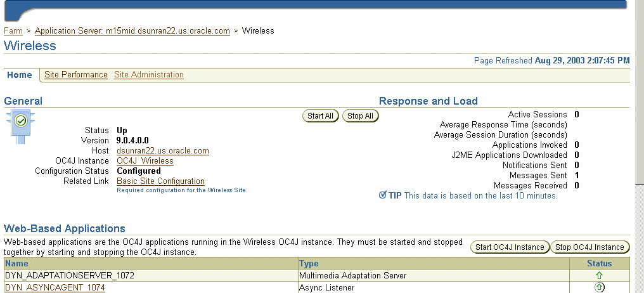Click Required configuration for the Wireless Site text
Screen dimensions: 644x293
pos(181,190)
